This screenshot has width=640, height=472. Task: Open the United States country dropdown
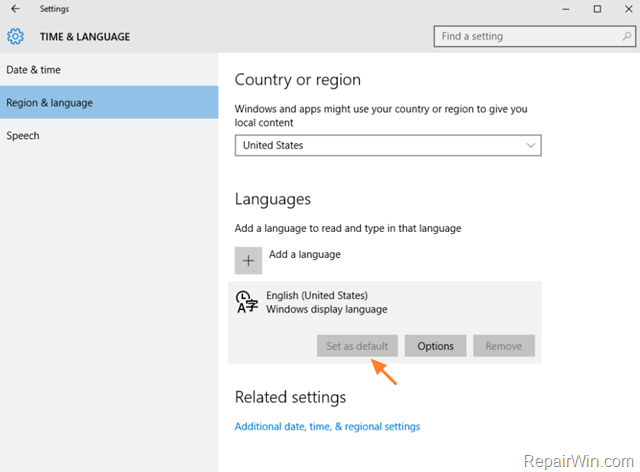(x=388, y=145)
